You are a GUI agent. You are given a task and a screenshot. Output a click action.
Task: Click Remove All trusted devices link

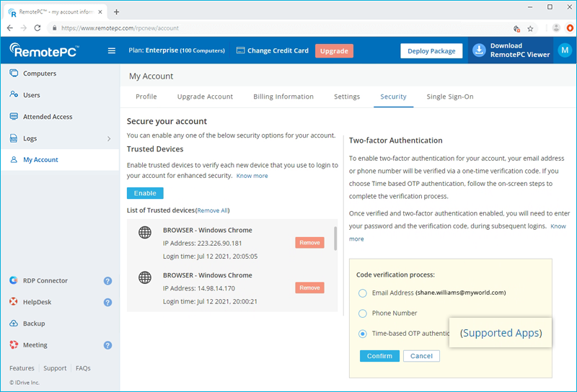pyautogui.click(x=213, y=210)
